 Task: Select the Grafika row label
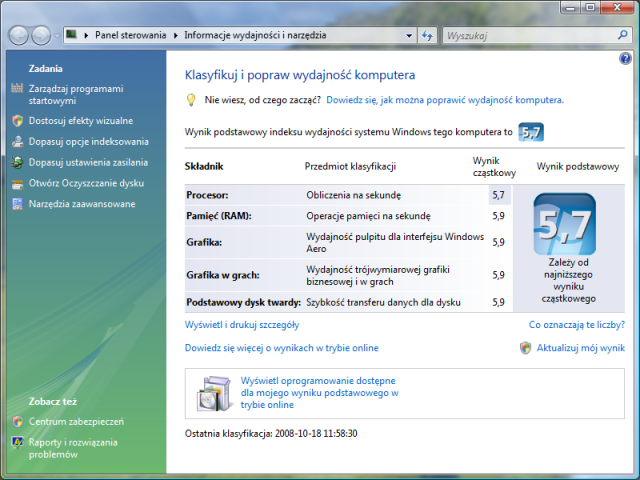coord(204,242)
